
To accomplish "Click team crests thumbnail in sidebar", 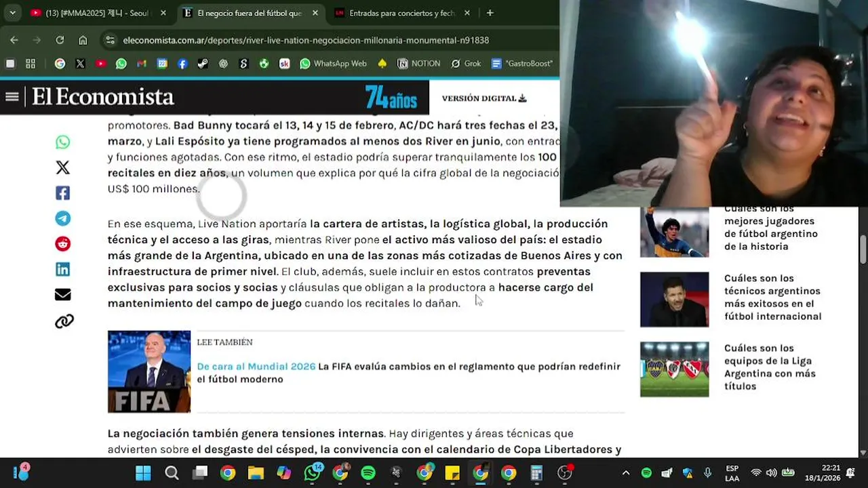I will 674,369.
